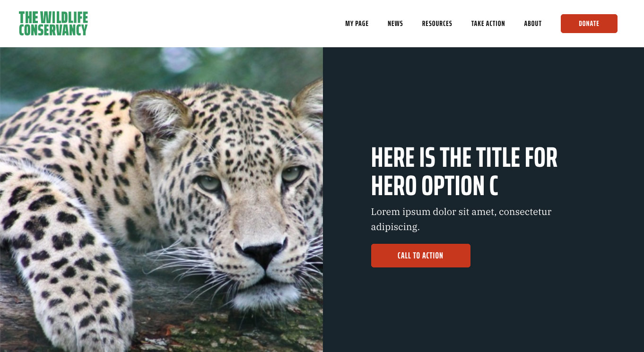The height and width of the screenshot is (352, 644).
Task: Click the Lorem ipsum paragraph text
Action: click(x=461, y=219)
